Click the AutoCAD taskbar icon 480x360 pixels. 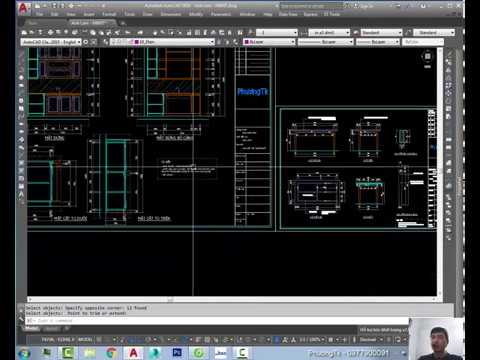133,353
